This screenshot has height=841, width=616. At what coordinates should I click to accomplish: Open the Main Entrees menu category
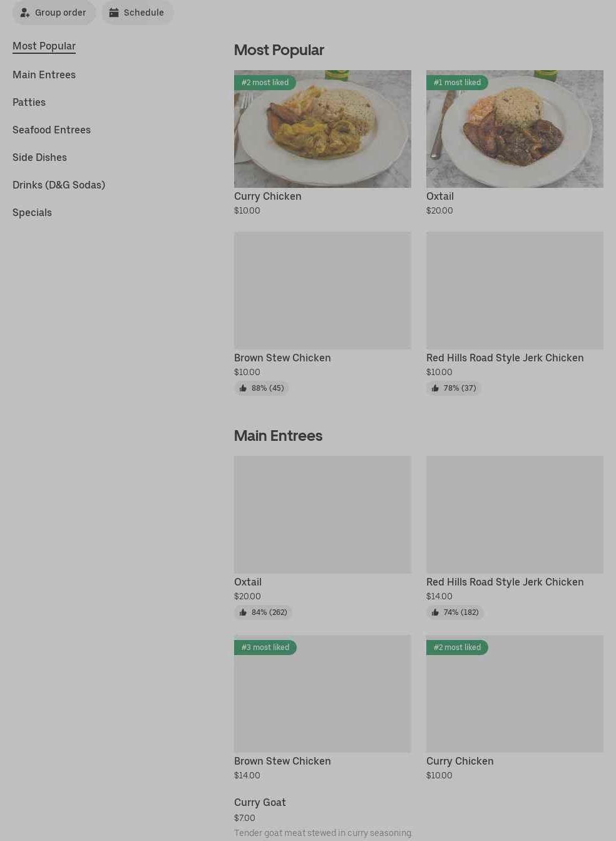[x=44, y=75]
